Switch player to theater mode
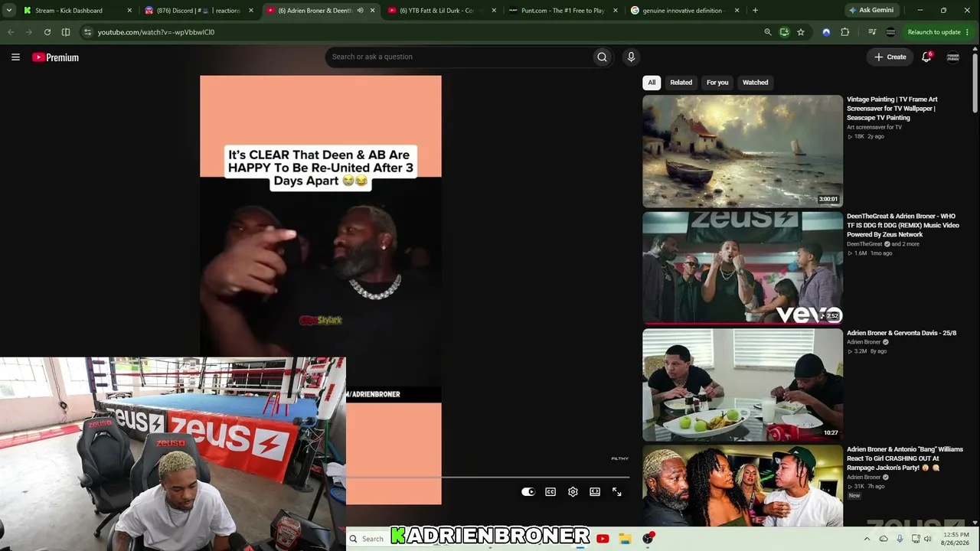980x551 pixels. pos(595,492)
